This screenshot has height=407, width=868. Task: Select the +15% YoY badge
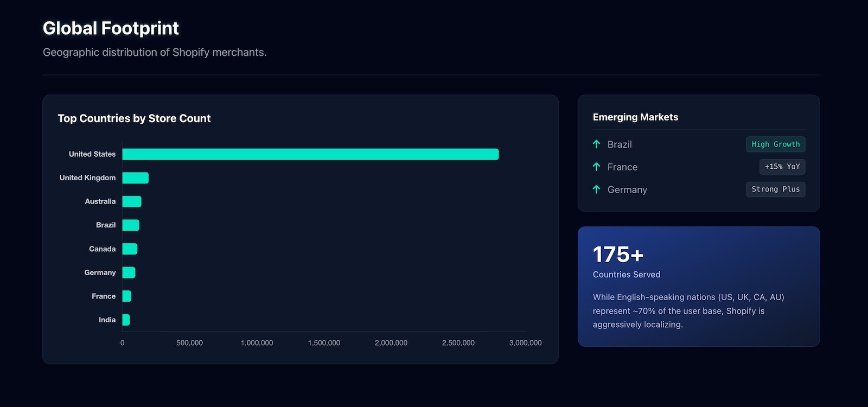point(782,167)
